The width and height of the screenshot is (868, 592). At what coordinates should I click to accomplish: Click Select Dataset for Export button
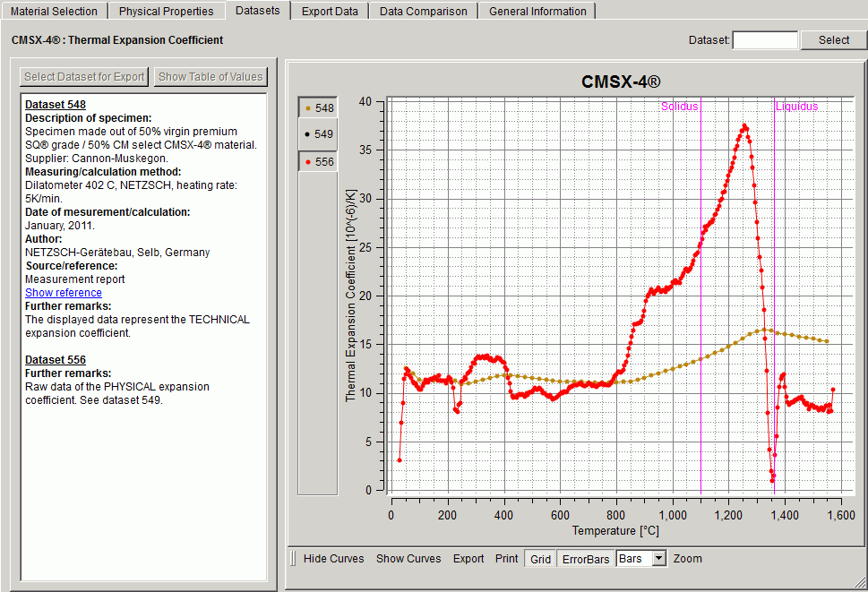point(84,77)
